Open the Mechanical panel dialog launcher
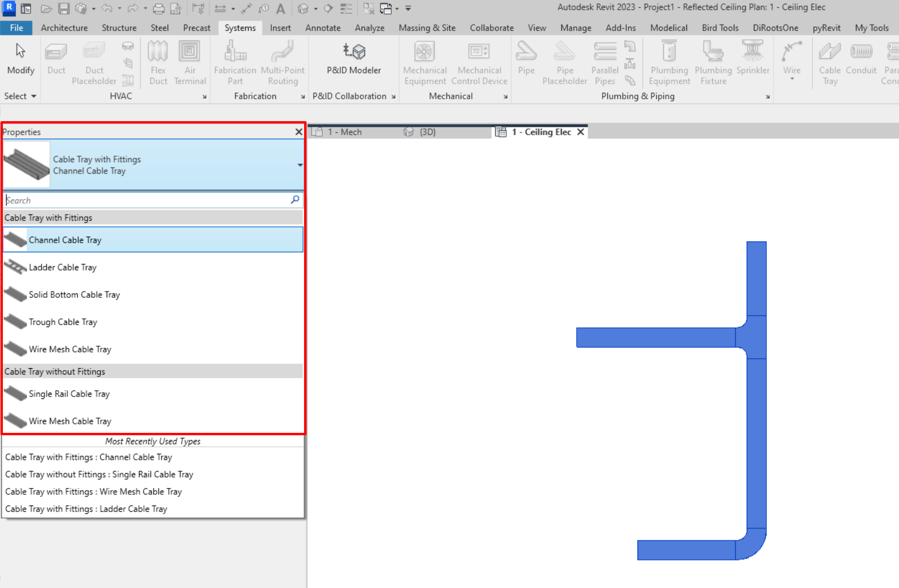 [x=505, y=97]
